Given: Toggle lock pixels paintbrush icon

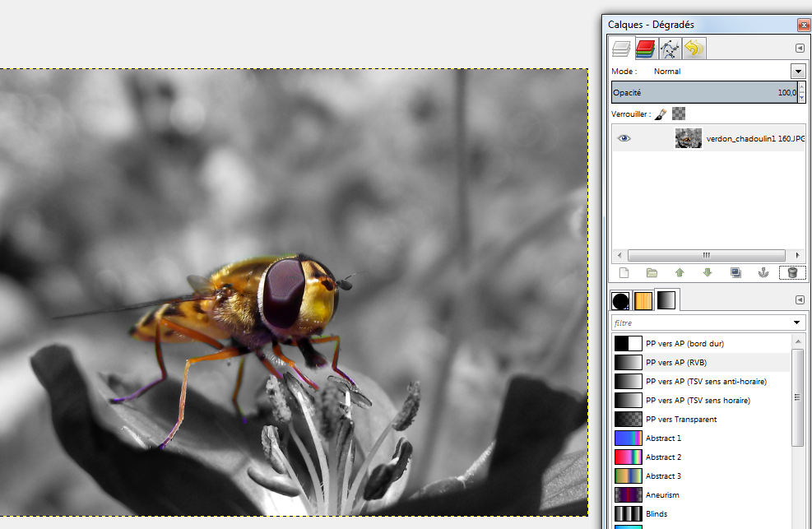Looking at the screenshot, I should (661, 114).
